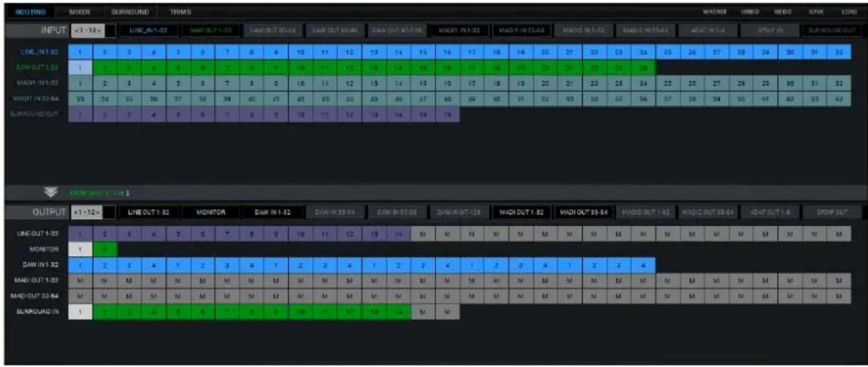Screen dimensions: 868x367
Task: Select channel 33 in MADI1 IN 33-64 row
Action: click(81, 100)
